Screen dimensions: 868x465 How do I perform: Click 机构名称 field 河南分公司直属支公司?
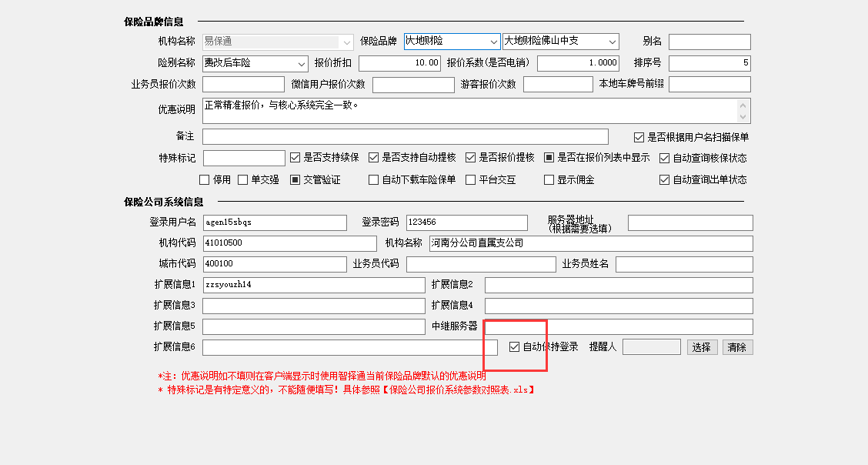(x=591, y=243)
